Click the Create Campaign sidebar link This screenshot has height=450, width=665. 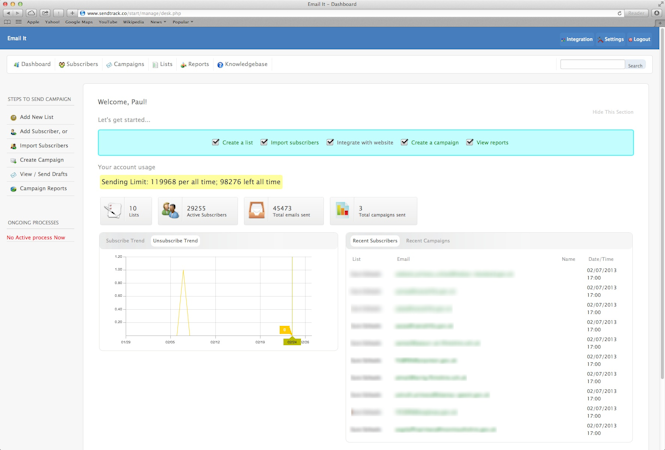point(42,160)
